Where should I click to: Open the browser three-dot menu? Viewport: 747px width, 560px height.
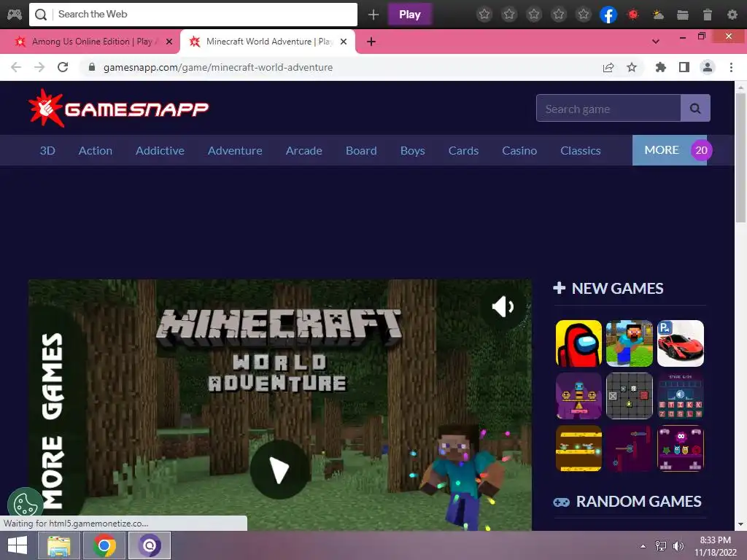click(731, 67)
